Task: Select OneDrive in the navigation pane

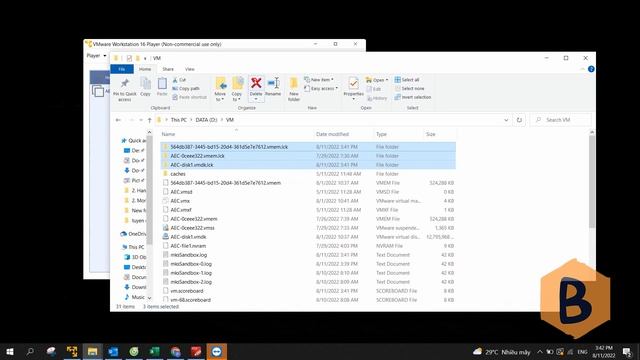Action: (133, 234)
